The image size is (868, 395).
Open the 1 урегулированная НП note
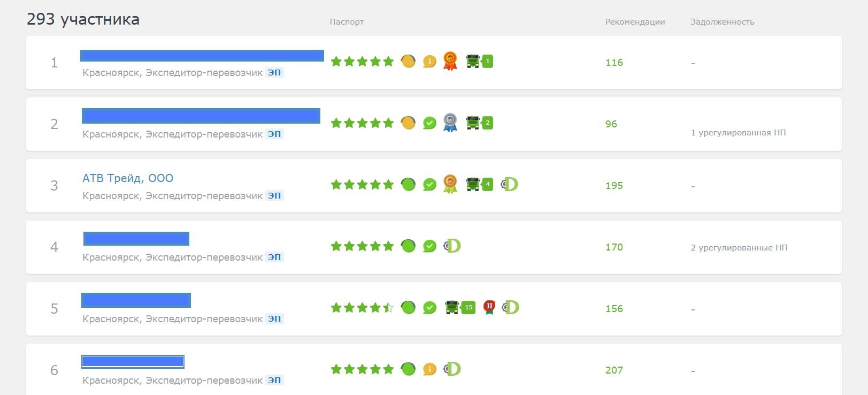coord(738,132)
